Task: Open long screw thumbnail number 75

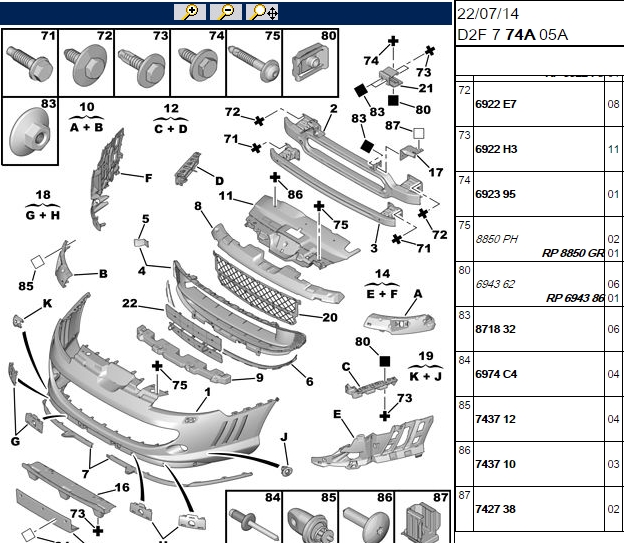Action: click(254, 63)
